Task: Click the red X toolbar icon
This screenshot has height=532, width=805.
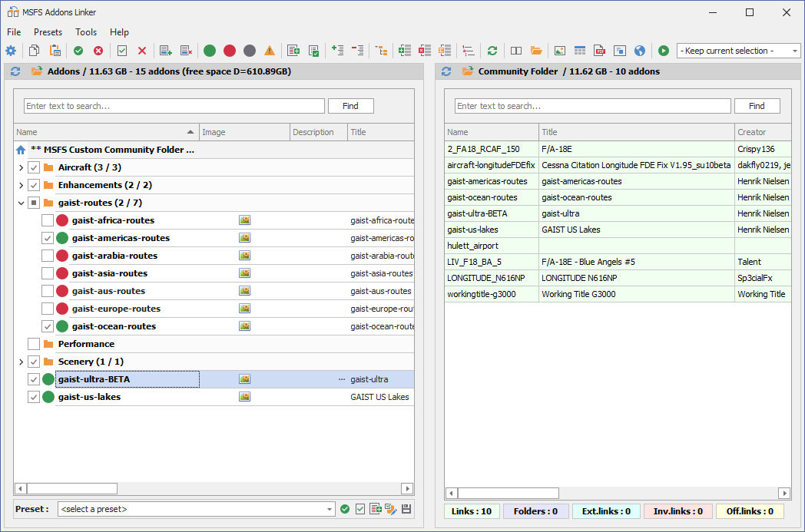Action: pyautogui.click(x=142, y=51)
